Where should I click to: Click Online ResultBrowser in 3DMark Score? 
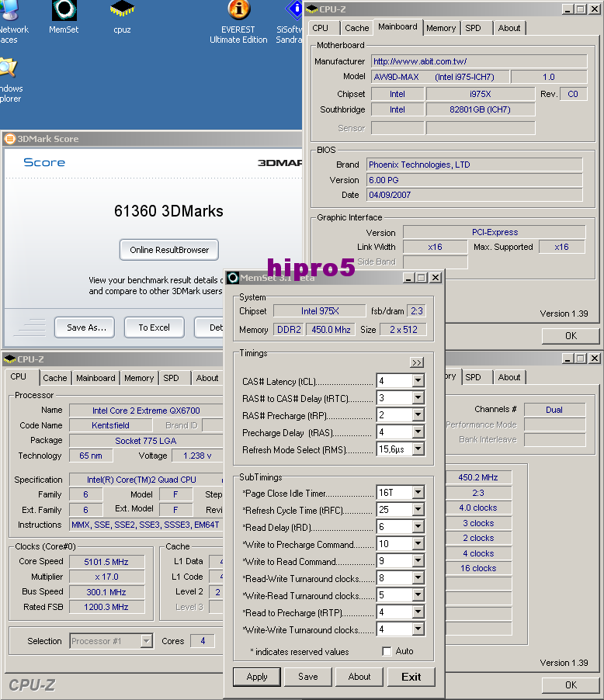pos(169,250)
